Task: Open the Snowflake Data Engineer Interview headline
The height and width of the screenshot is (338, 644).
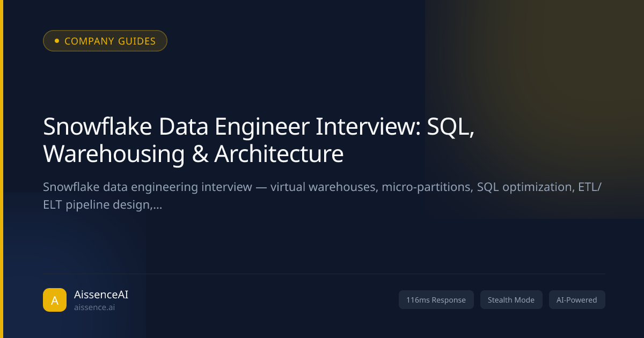Action: click(258, 140)
